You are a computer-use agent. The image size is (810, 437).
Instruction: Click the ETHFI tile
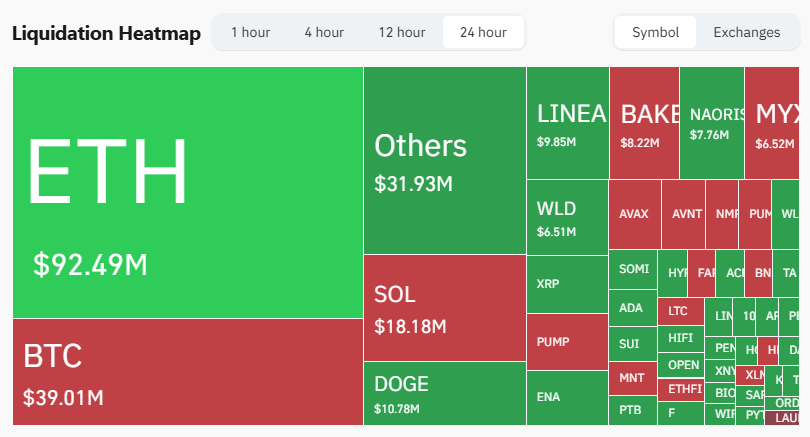(681, 389)
